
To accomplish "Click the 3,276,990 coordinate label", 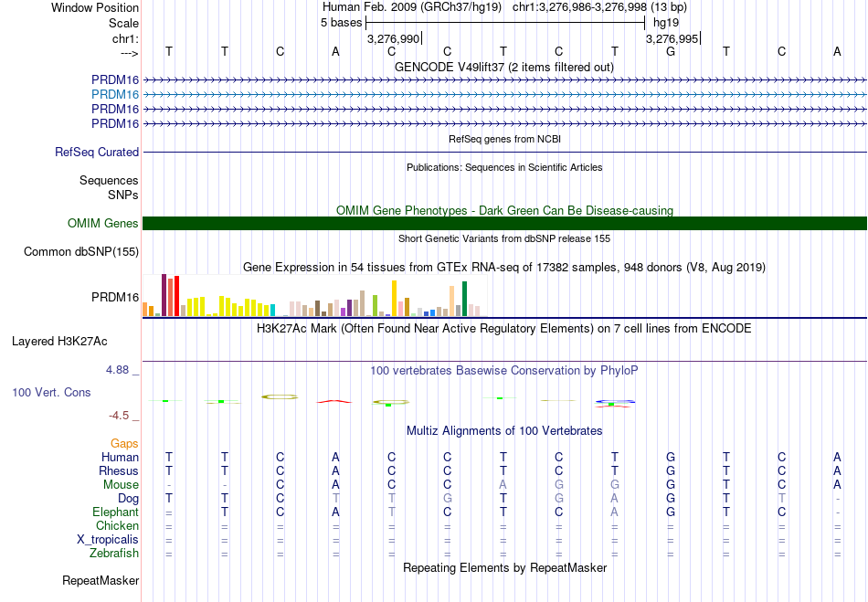I will [393, 38].
